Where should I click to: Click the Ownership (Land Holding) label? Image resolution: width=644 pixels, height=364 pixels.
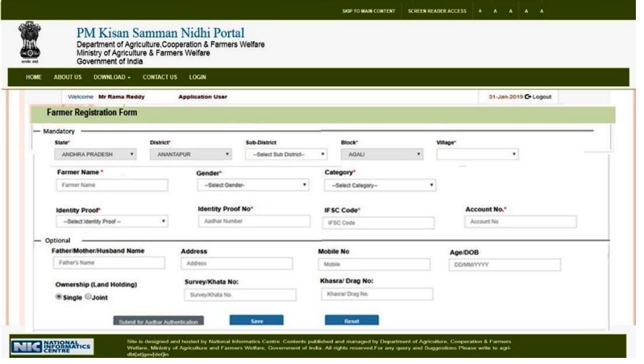[x=96, y=285]
